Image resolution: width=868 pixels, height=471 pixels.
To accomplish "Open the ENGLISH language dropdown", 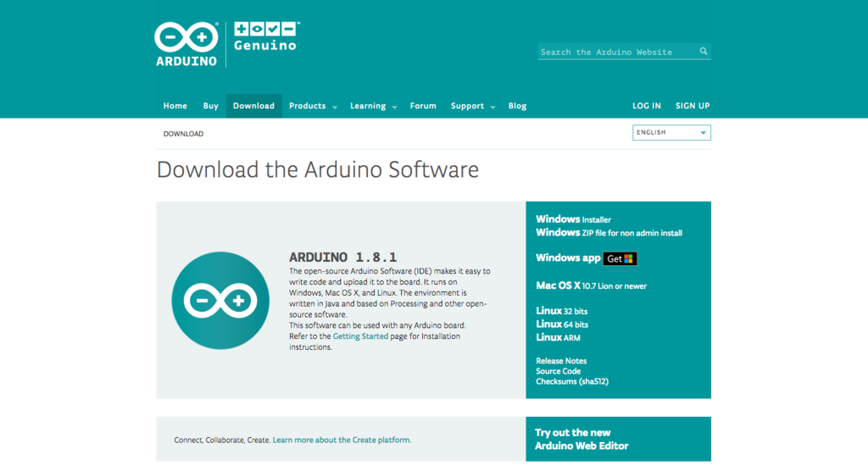I will (x=671, y=132).
